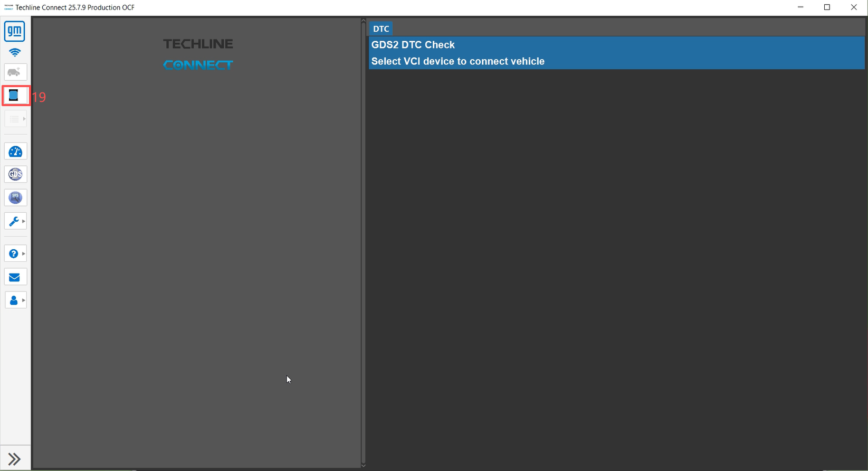Open the dashboard gauge icon
Screen dimensions: 868x471
click(15, 152)
